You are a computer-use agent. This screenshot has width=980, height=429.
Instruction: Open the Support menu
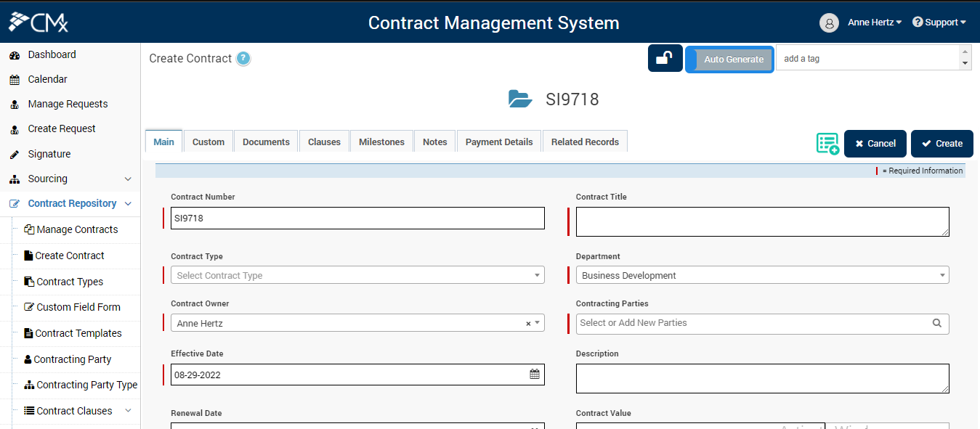(939, 22)
